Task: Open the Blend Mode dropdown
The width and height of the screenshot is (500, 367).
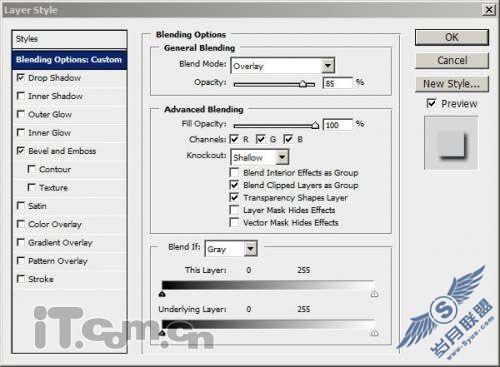Action: 328,66
